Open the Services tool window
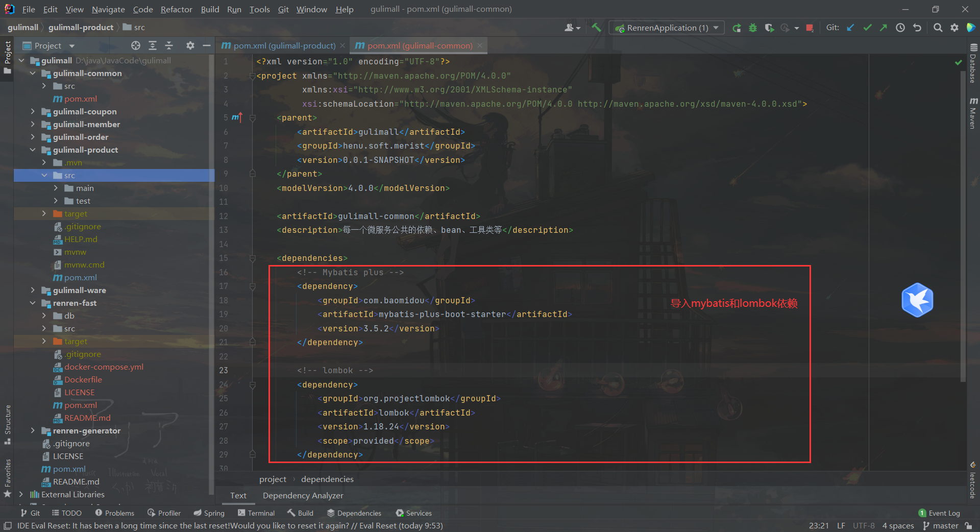 [x=414, y=513]
